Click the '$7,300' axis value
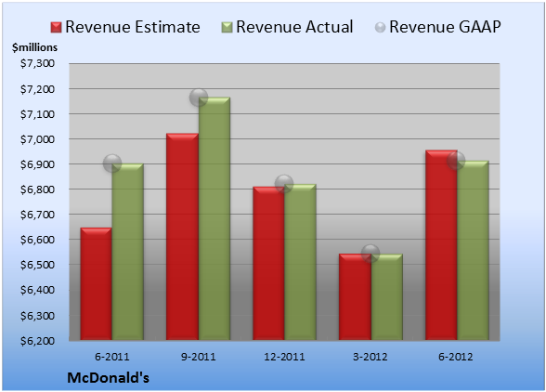The image size is (546, 392). [x=37, y=63]
